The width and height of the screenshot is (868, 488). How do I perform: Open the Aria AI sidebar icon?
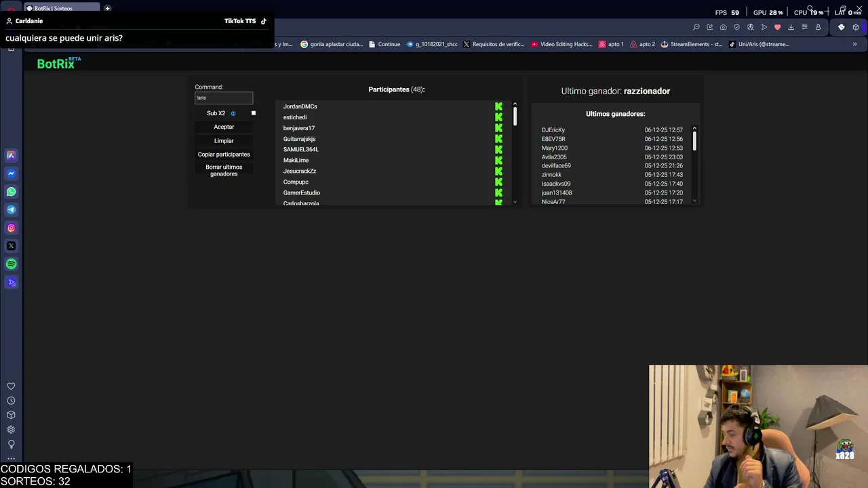tap(11, 155)
